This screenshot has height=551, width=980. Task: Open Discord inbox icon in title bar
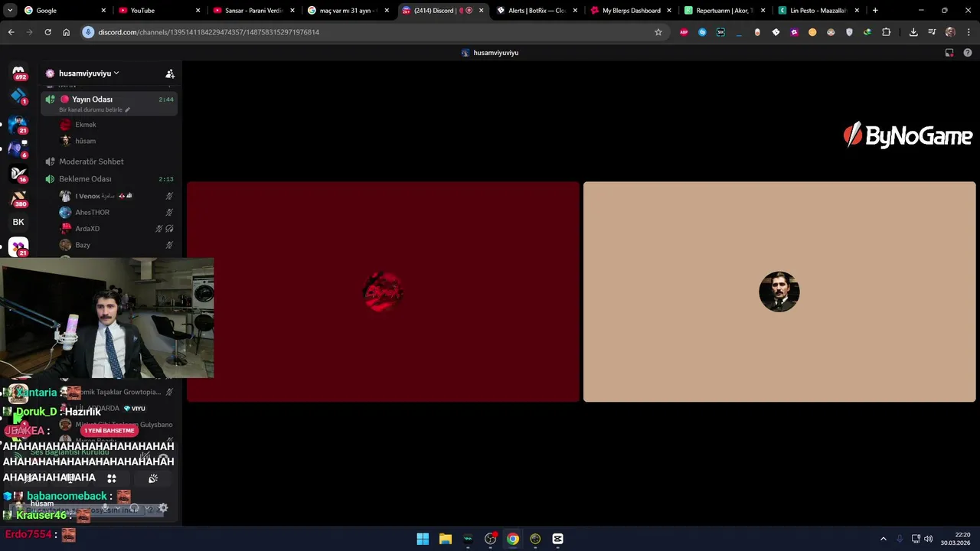(949, 53)
